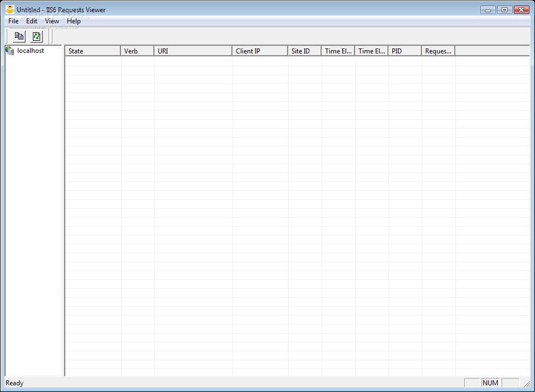This screenshot has height=392, width=535.
Task: Sort by the Verb column header
Action: pos(137,51)
